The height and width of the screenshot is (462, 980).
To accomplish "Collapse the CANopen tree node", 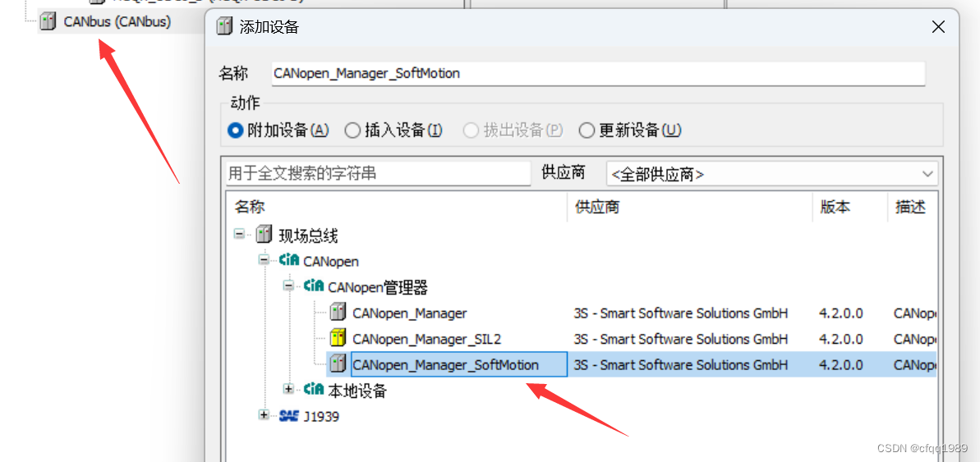I will point(264,259).
